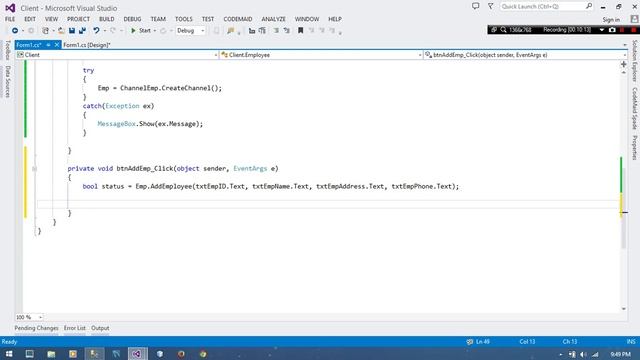
Task: Click the recorder camera snapshot icon
Action: [612, 30]
